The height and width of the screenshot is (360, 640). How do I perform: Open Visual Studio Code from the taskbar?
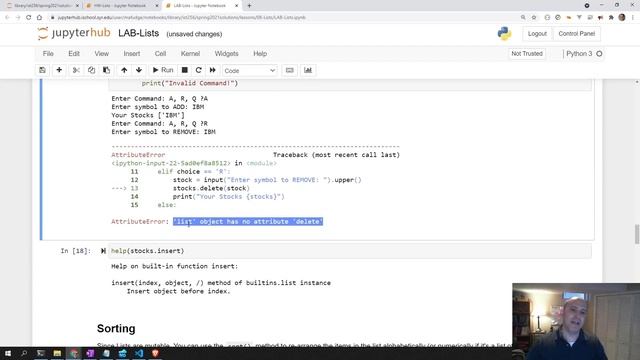tap(139, 353)
